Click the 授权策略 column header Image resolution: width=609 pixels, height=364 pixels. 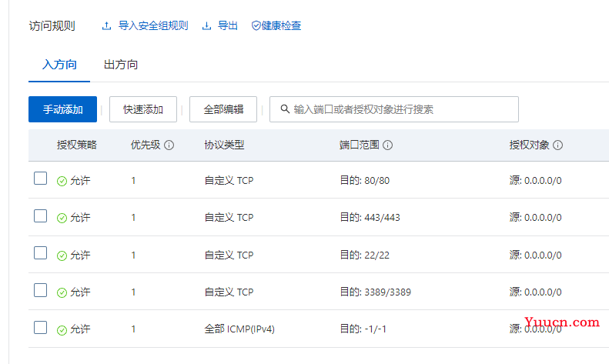(76, 145)
